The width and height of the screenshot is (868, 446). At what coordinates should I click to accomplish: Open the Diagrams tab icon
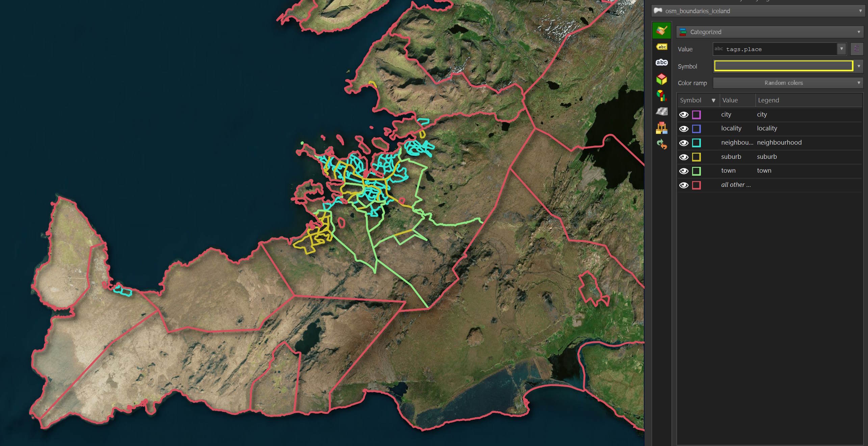tap(661, 96)
